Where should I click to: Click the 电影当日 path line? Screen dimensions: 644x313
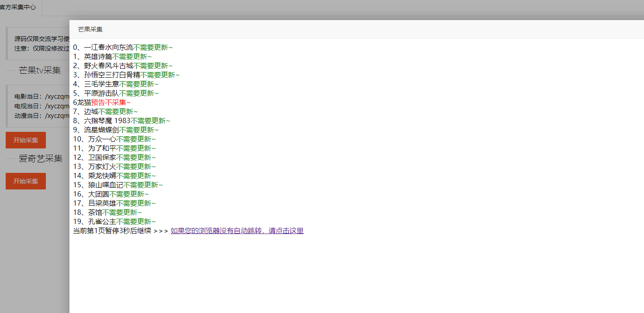42,96
